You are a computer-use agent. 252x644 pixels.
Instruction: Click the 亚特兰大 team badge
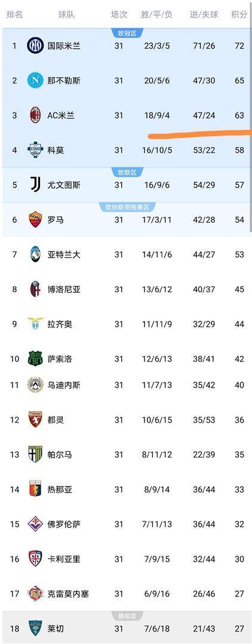click(x=35, y=254)
